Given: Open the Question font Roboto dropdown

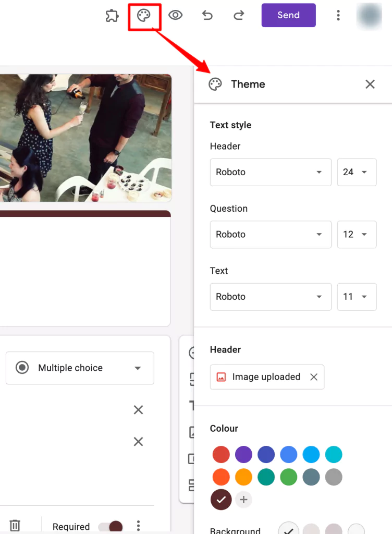Looking at the screenshot, I should [271, 234].
